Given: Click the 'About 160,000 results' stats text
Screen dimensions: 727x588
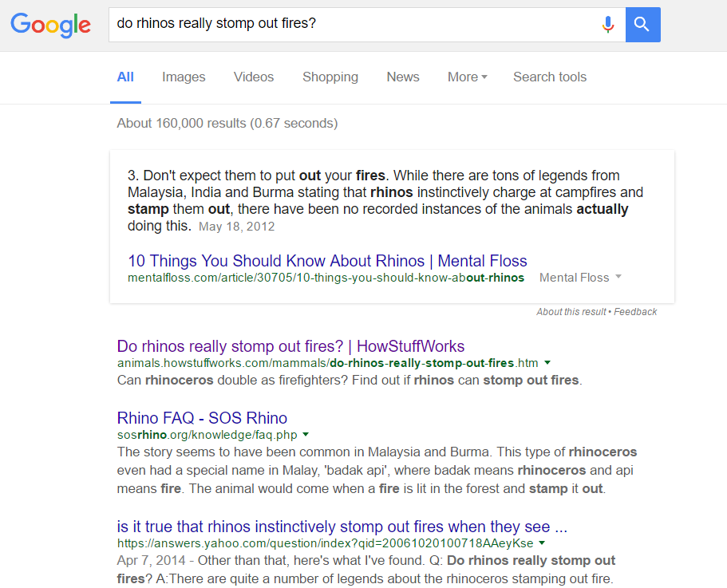Looking at the screenshot, I should tap(227, 123).
